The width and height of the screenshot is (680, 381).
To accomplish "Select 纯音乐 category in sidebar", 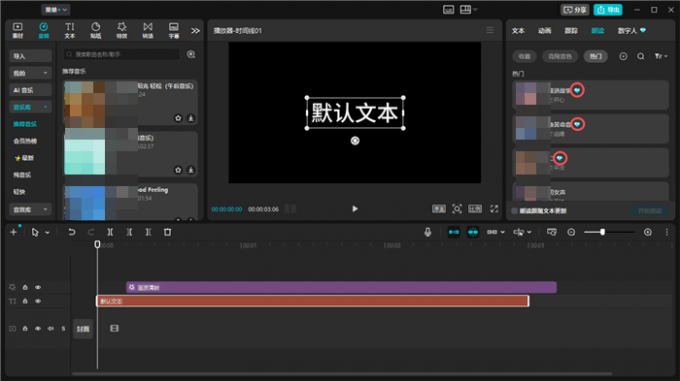I will 22,175.
